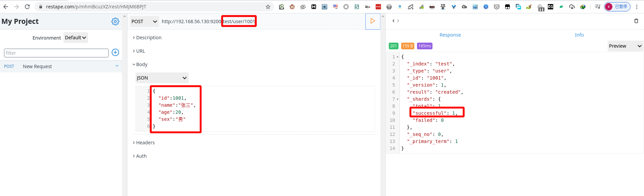Click the "_primary_term": 1 response line
This screenshot has width=644, height=196.
click(x=432, y=141)
